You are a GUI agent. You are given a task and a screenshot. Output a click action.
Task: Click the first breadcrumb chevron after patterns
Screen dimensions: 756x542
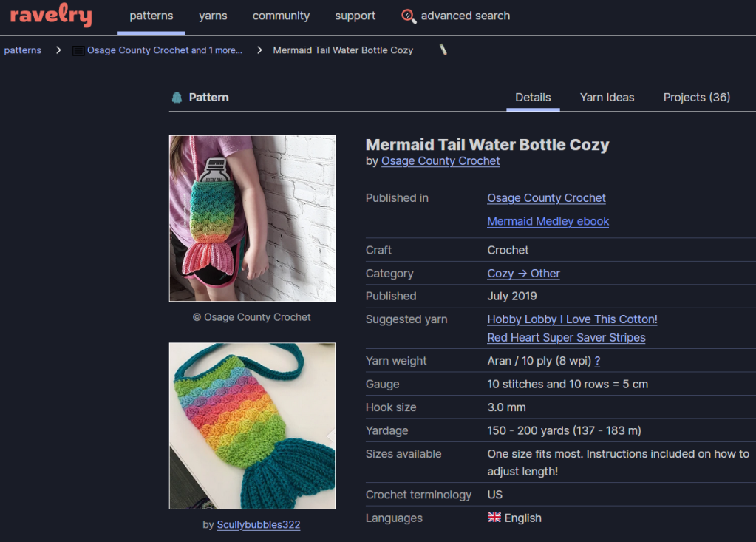coord(58,50)
